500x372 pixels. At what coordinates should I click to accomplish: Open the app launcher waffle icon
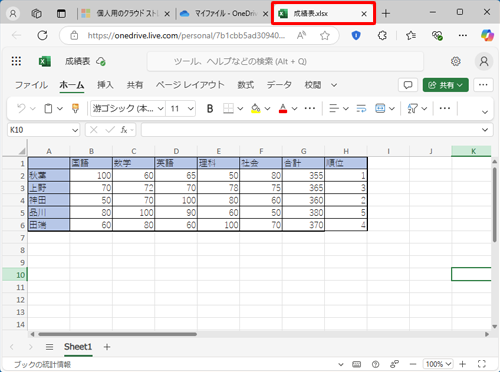16,61
